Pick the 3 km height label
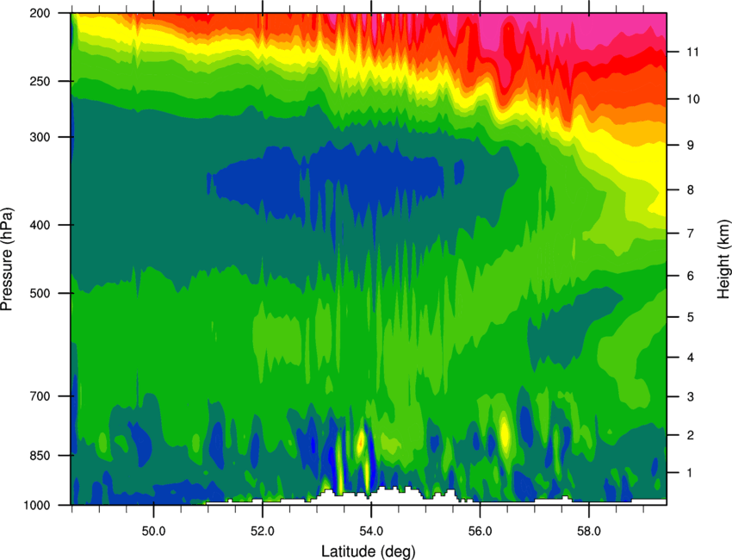This screenshot has width=732, height=560. 691,397
